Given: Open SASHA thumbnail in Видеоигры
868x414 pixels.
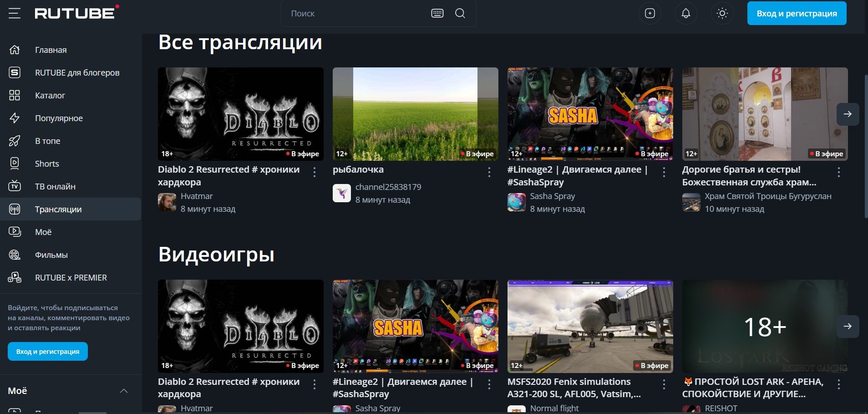Looking at the screenshot, I should 416,326.
